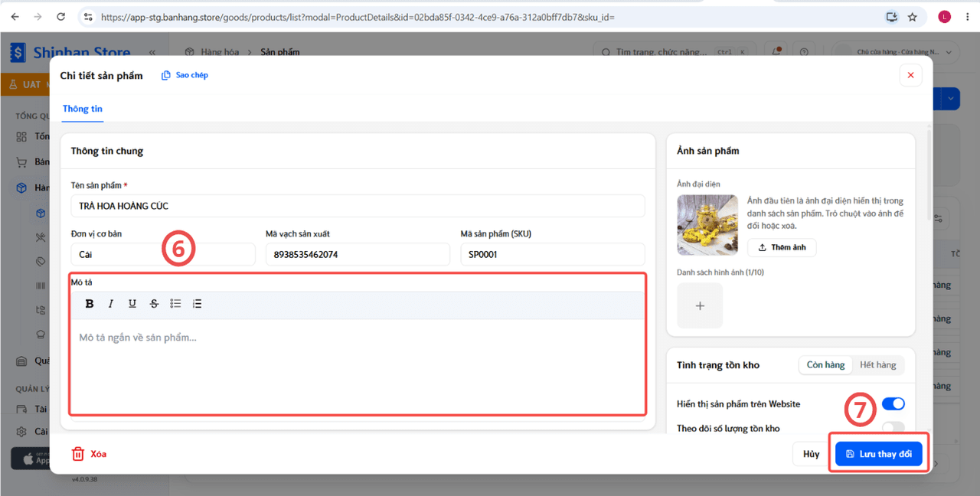980x496 pixels.
Task: Toggle Theo dõi số lượng tồn kho switch
Action: tap(893, 427)
